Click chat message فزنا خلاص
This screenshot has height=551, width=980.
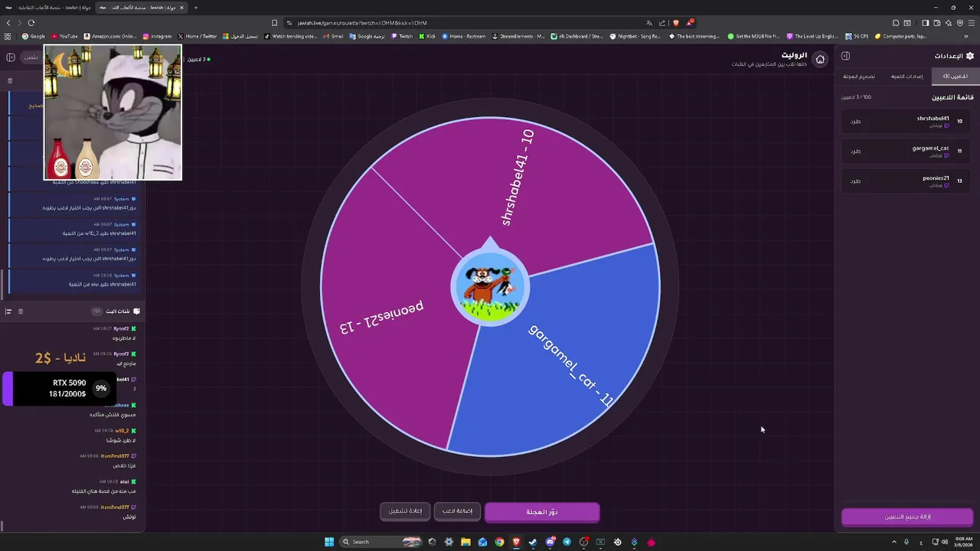pyautogui.click(x=125, y=465)
